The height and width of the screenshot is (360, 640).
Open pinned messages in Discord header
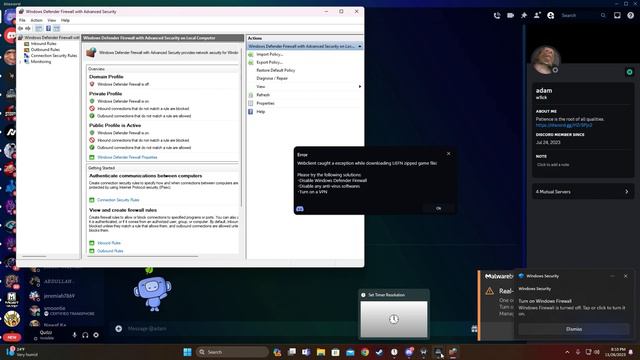tap(524, 16)
